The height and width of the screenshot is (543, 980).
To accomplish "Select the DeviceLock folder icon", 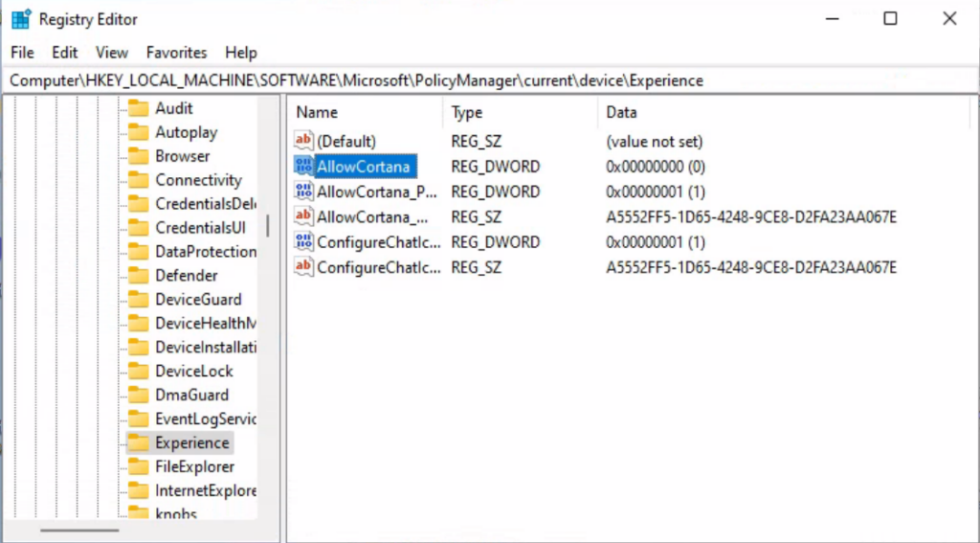I will (138, 371).
